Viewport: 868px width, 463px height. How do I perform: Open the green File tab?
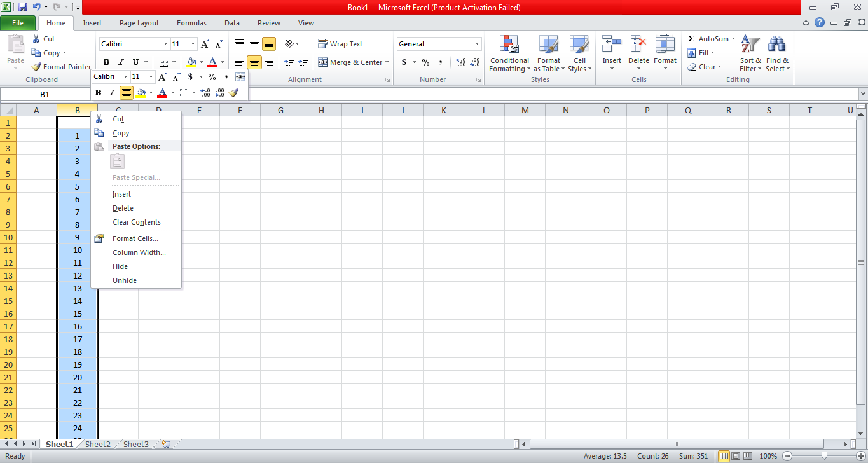click(x=18, y=23)
